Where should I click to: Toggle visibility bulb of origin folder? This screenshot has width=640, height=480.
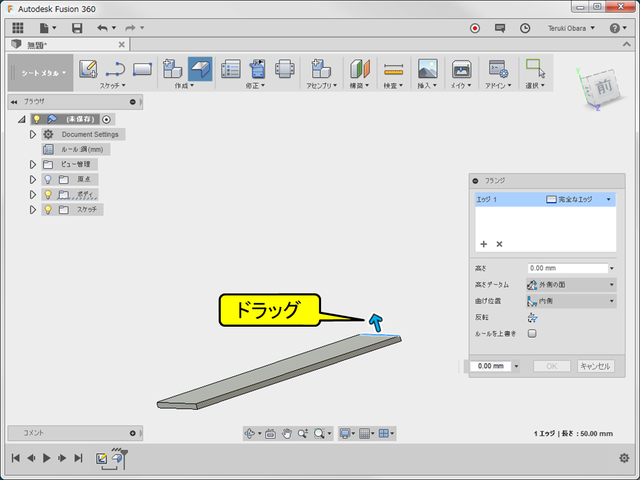pyautogui.click(x=48, y=179)
